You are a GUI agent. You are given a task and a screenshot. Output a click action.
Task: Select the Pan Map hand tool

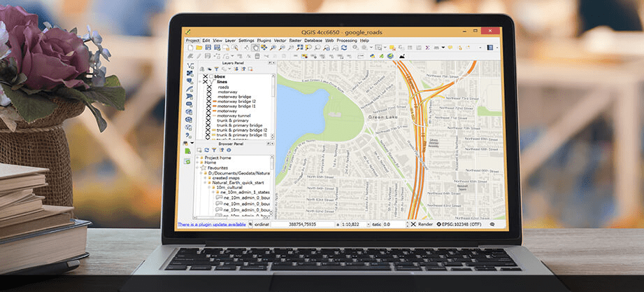(256, 48)
